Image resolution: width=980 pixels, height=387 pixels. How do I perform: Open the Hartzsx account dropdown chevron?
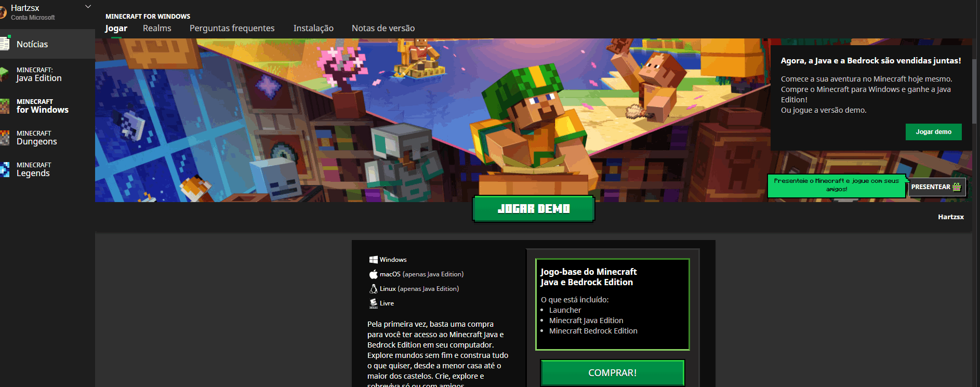click(88, 7)
